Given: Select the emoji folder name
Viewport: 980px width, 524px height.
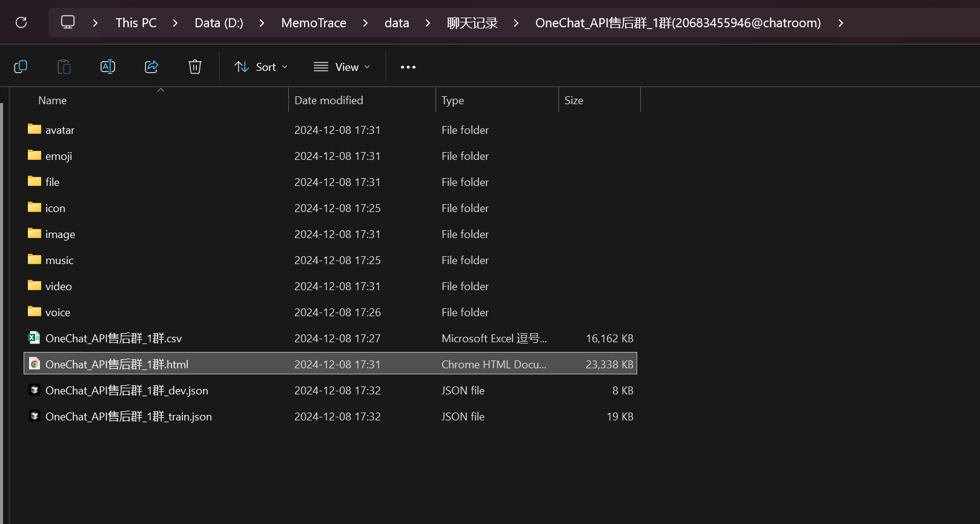Looking at the screenshot, I should pyautogui.click(x=59, y=156).
